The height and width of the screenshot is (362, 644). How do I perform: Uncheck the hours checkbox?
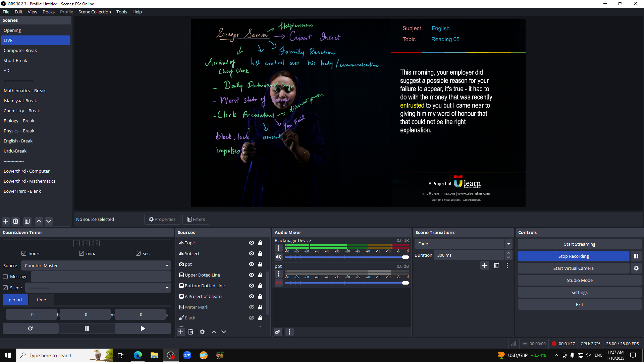[24, 253]
